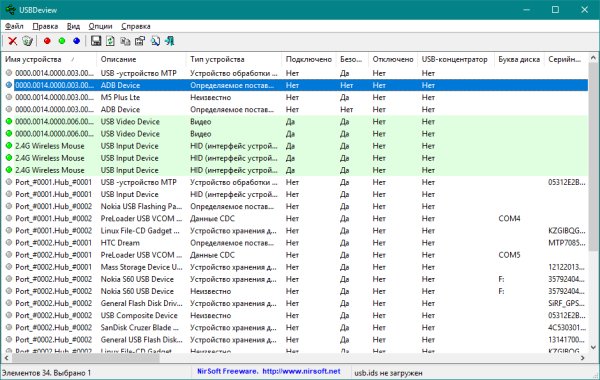
Task: Click the vertical scrollbar thumb
Action: [593, 157]
